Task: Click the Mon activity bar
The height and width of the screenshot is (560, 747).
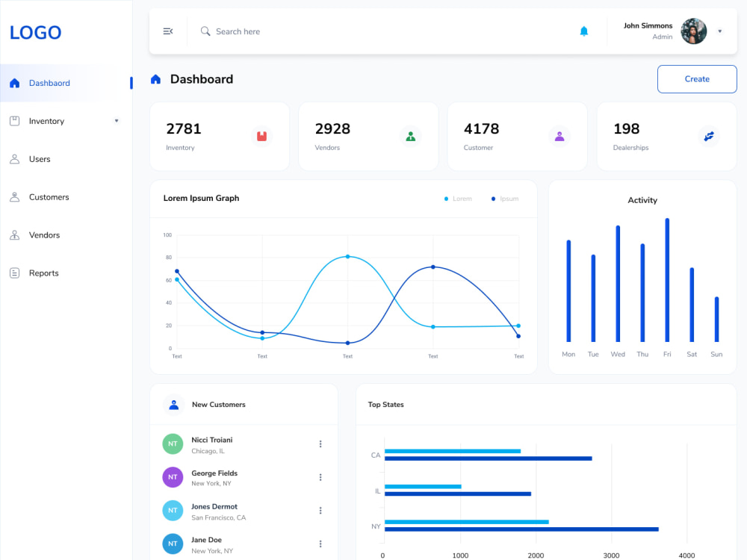Action: click(568, 291)
